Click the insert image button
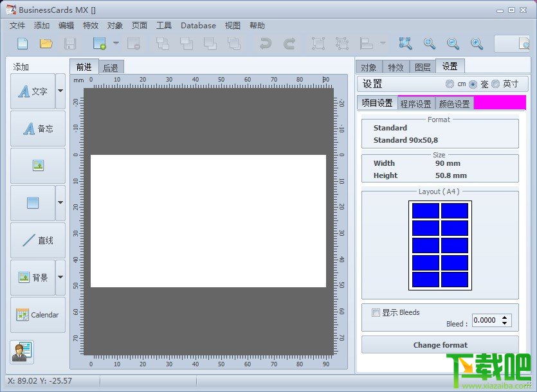Image resolution: width=537 pixels, height=392 pixels. pos(38,166)
